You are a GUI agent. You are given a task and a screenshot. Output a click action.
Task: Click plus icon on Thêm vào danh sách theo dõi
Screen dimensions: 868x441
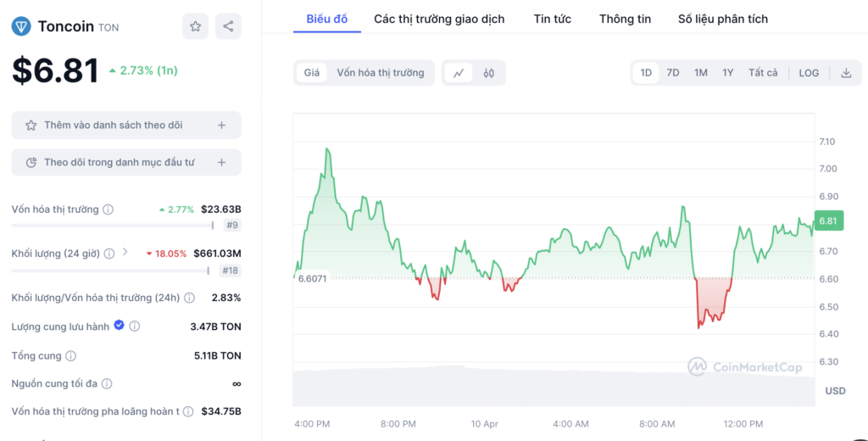pos(221,126)
